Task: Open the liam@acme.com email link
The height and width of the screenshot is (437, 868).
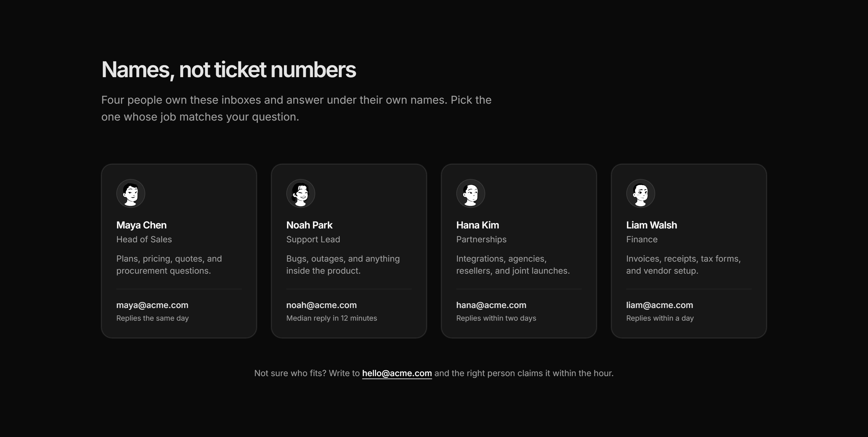Action: (659, 305)
